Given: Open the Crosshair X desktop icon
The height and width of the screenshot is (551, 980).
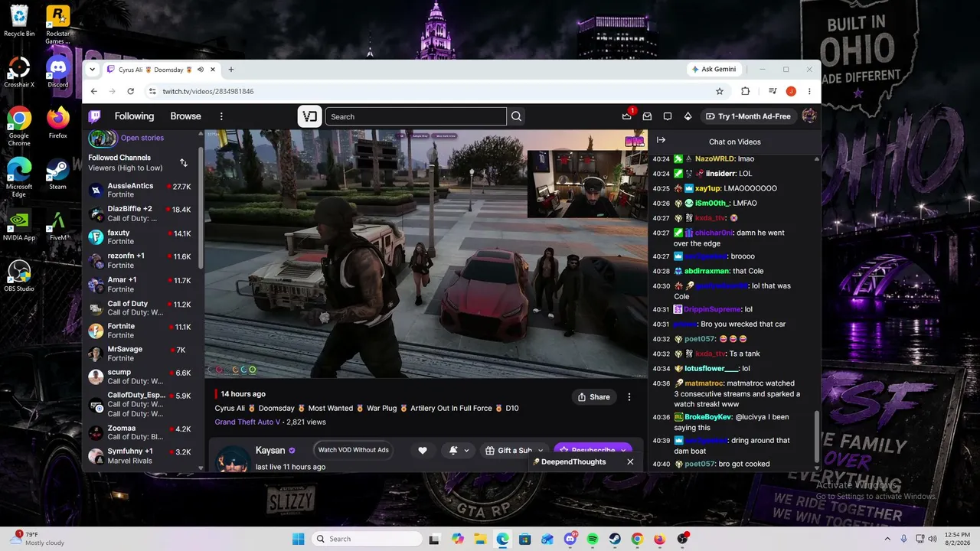Looking at the screenshot, I should click(19, 73).
